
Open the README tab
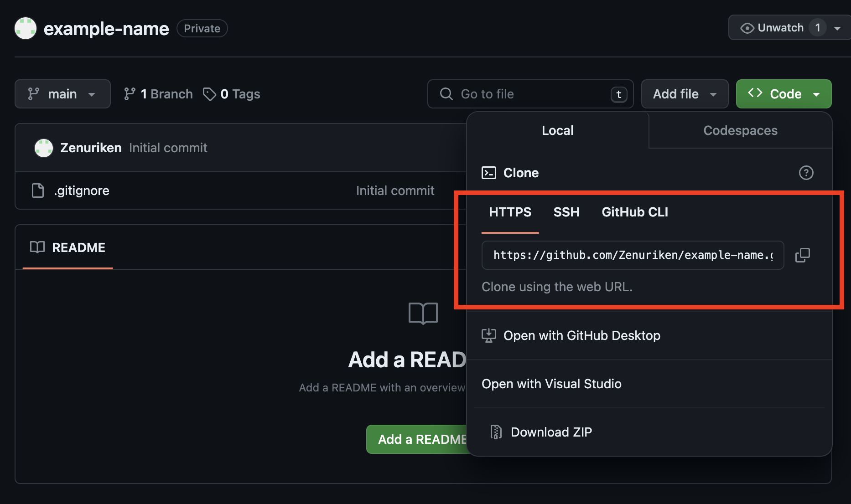[x=67, y=247]
